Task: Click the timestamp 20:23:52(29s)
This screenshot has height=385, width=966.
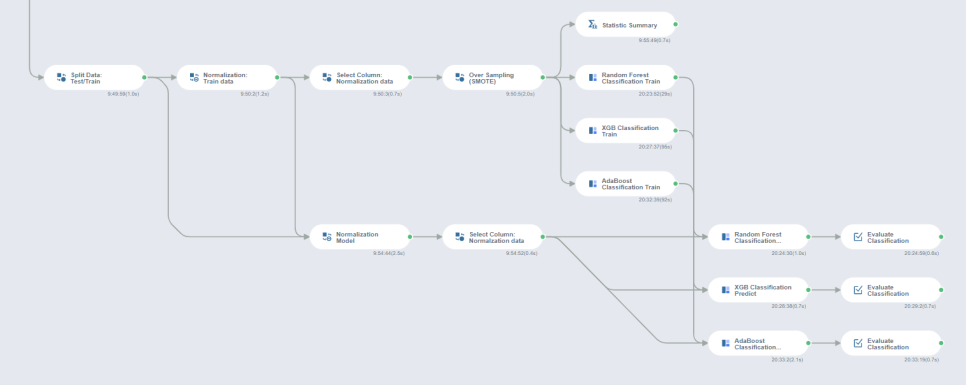Action: (656, 94)
